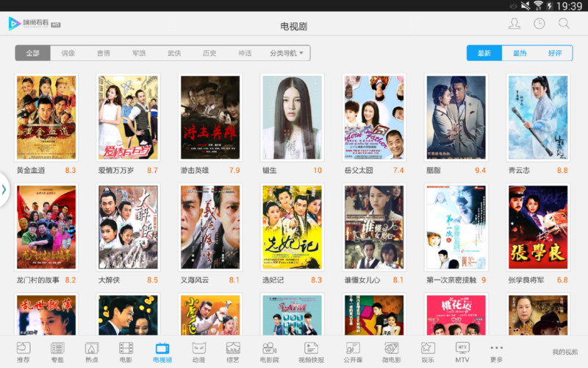Open the 动漫 anime section

tap(198, 353)
